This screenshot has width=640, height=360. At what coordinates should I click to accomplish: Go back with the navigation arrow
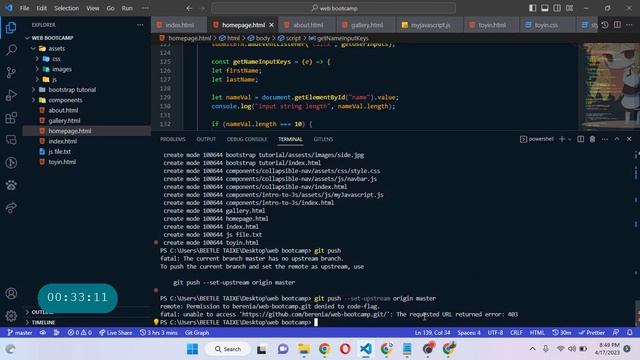(x=189, y=8)
